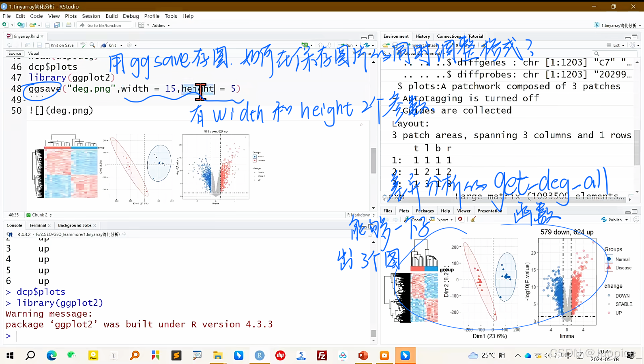Click the rendered deg.png chunk output image
Viewport: 644px width, 364px height.
150,167
